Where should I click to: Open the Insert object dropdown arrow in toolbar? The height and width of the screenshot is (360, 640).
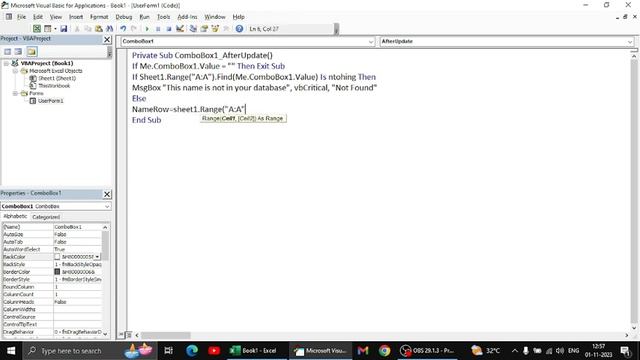tap(55, 29)
